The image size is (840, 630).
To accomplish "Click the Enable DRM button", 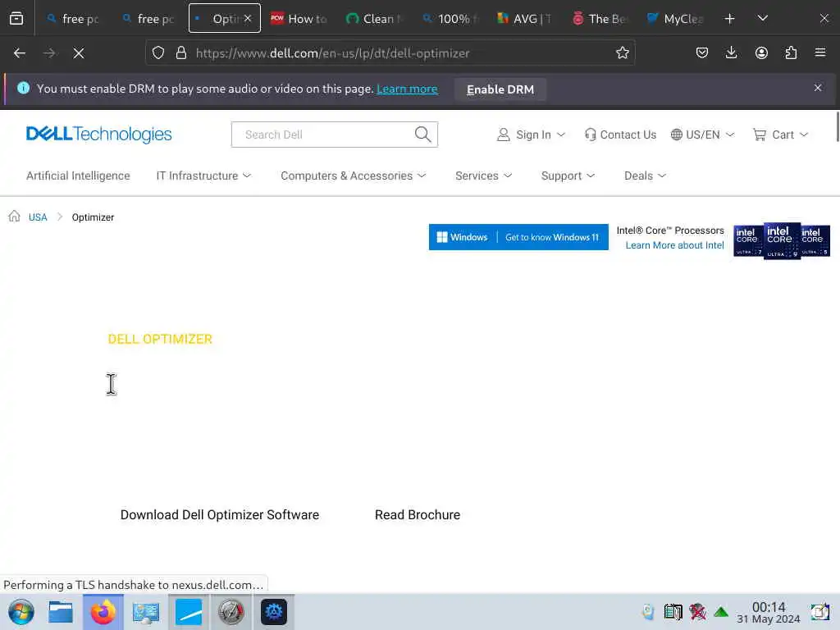I will pyautogui.click(x=500, y=89).
